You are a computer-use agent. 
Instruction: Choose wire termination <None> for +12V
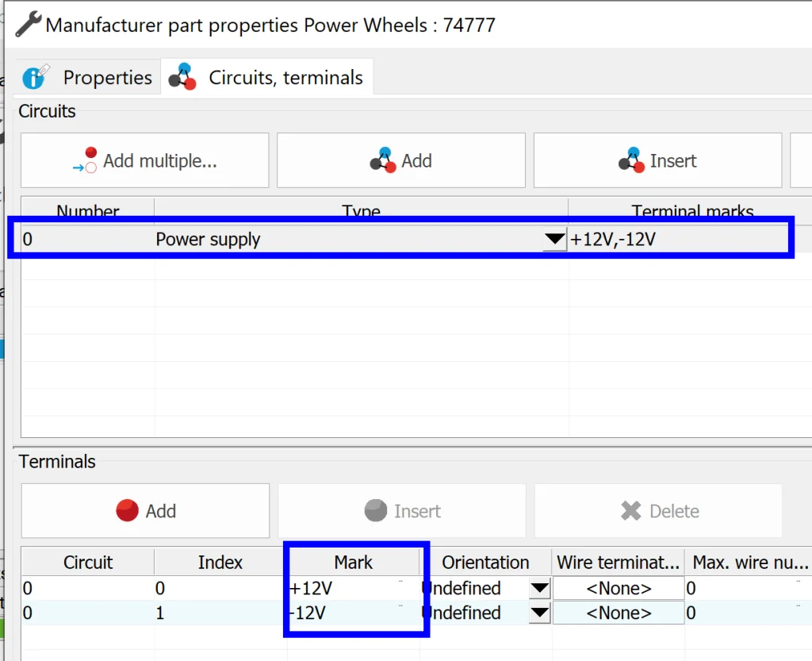pos(619,589)
